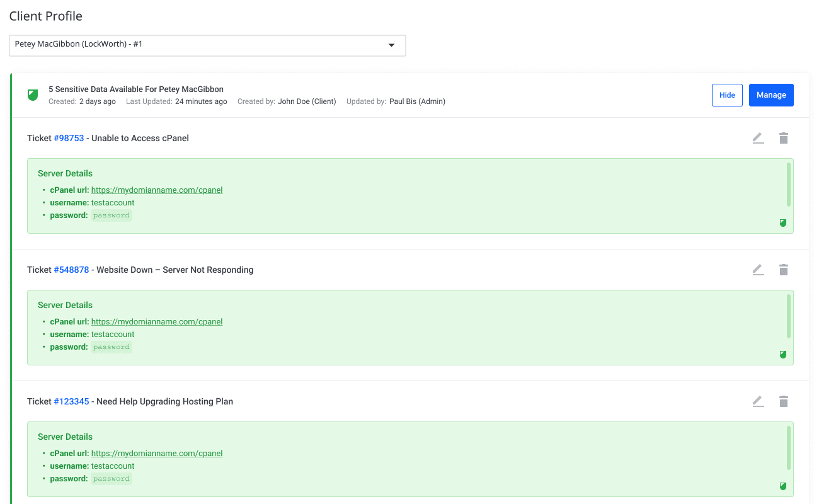This screenshot has width=819, height=504.
Task: Click the Server Details heading in ticket #123345
Action: click(65, 437)
